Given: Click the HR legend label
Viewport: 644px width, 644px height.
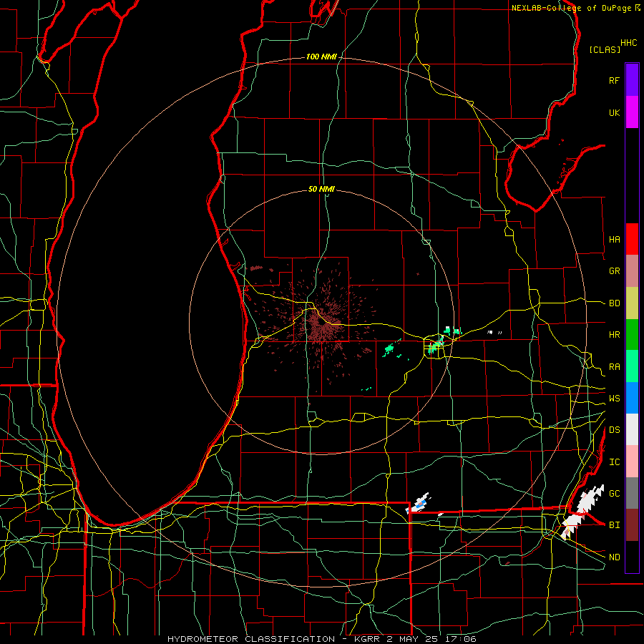Looking at the screenshot, I should click(x=614, y=335).
